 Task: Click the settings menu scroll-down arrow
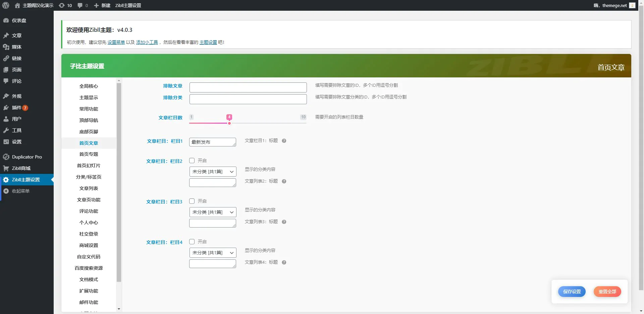point(119,309)
